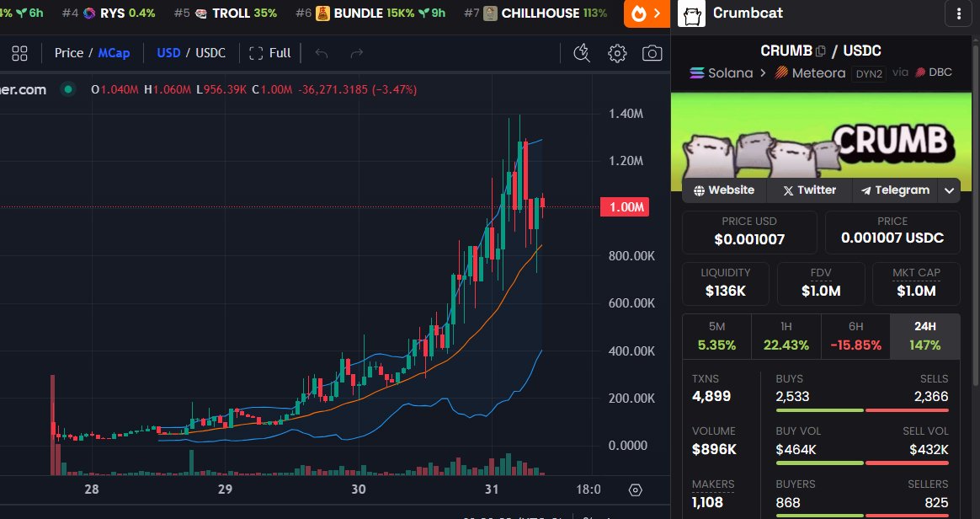Open the Crumbcat Website link

point(724,190)
